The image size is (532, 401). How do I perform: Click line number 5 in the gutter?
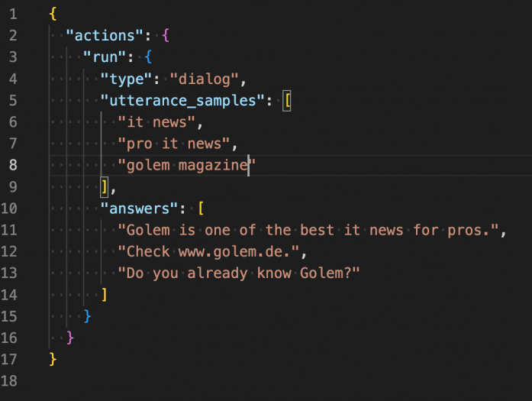[13, 101]
